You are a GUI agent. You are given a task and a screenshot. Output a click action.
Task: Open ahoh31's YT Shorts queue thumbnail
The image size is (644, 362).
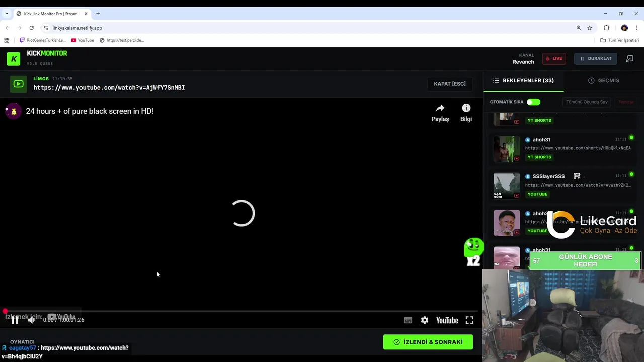click(x=507, y=149)
